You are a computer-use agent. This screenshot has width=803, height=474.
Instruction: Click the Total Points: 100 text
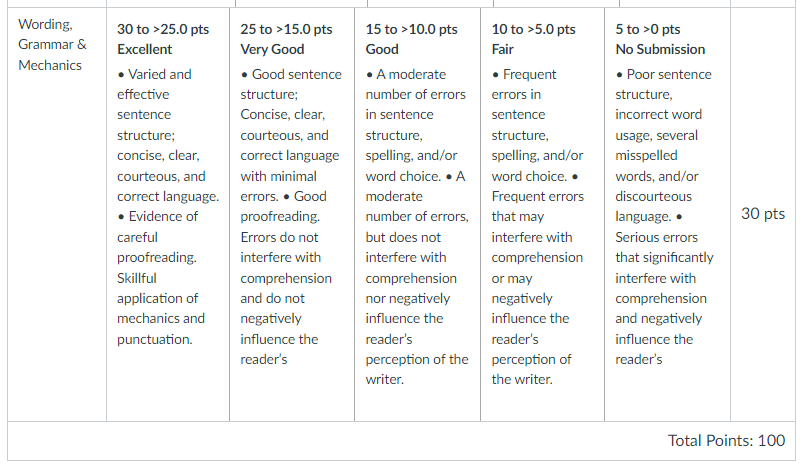726,440
